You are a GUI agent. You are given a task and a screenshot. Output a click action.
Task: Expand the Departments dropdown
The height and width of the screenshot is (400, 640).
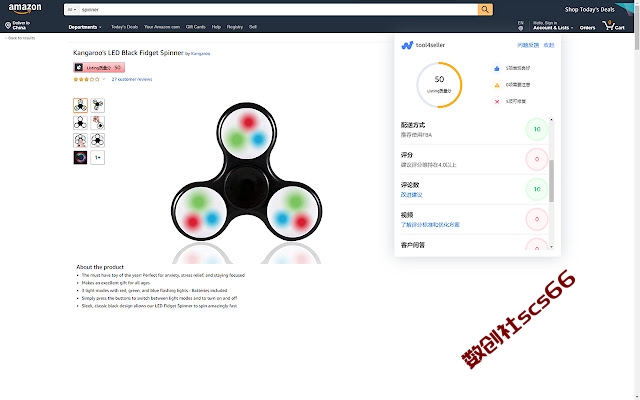pyautogui.click(x=85, y=27)
